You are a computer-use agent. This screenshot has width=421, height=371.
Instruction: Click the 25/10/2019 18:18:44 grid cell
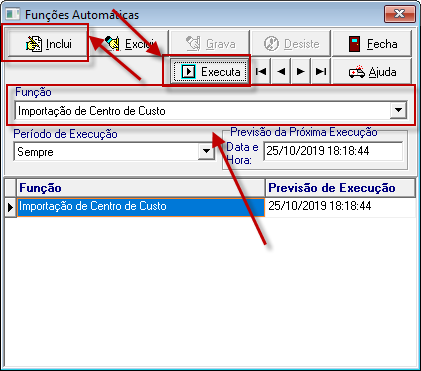(x=340, y=206)
